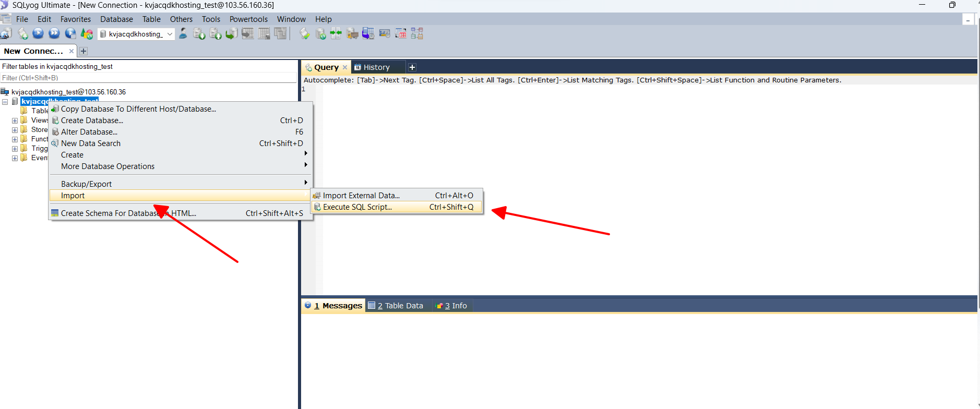Open the Favorites menu
The width and height of the screenshot is (980, 409).
(76, 19)
